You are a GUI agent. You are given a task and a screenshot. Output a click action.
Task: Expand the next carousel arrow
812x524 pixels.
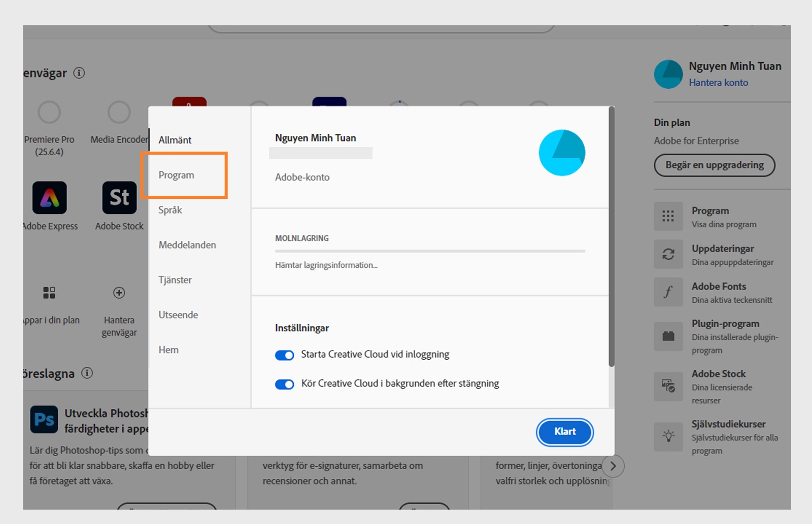click(614, 466)
